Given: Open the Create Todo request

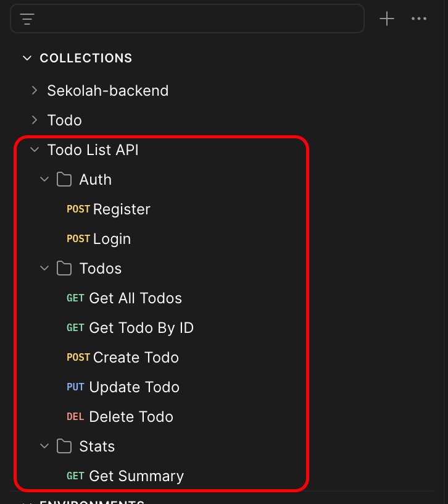Looking at the screenshot, I should click(123, 358).
